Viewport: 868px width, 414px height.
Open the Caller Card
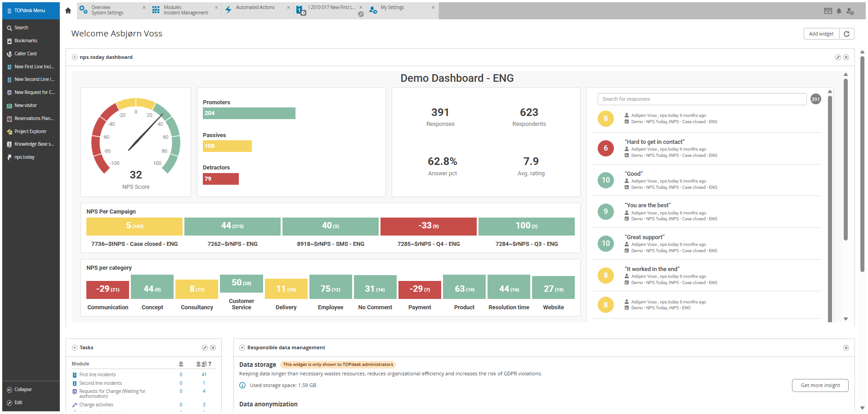[x=25, y=53]
